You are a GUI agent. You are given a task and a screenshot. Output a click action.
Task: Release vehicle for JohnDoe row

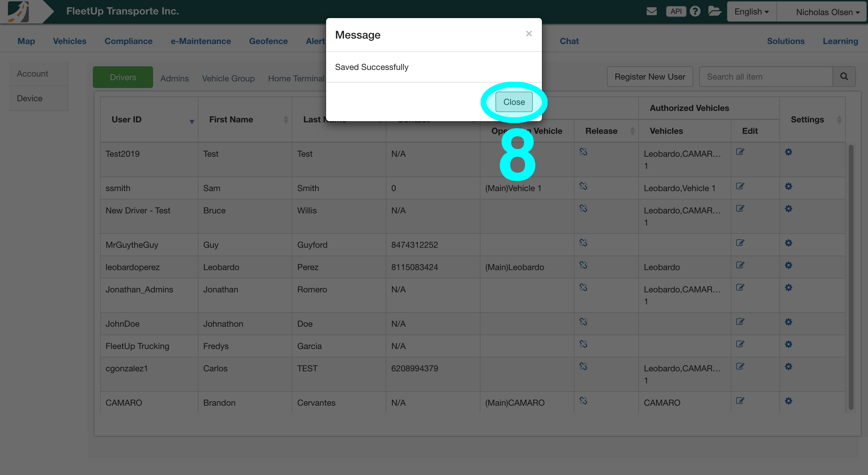[583, 322]
